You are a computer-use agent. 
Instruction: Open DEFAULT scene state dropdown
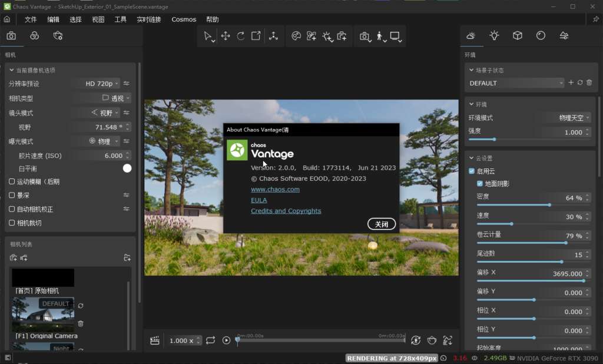[516, 83]
